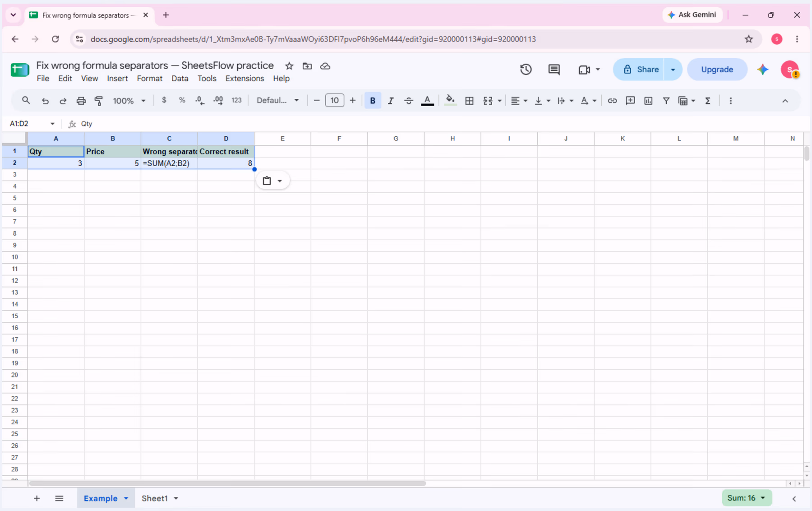
Task: Create a filter
Action: pos(666,101)
